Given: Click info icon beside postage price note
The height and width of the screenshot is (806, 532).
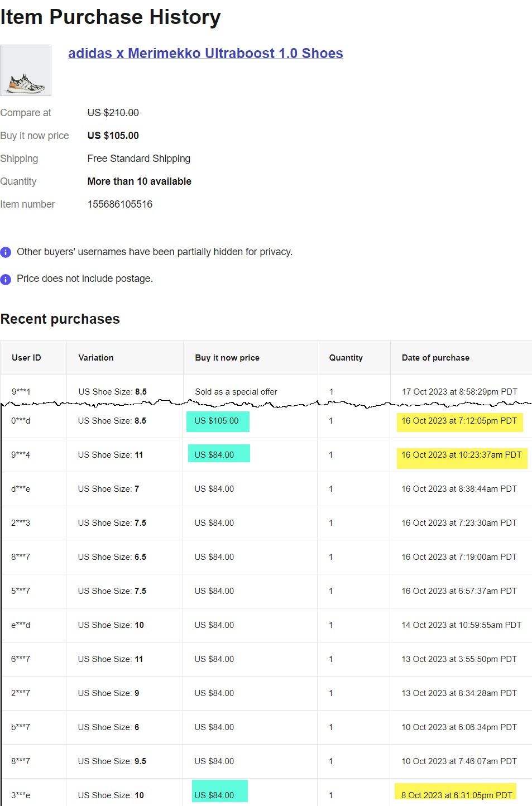Looking at the screenshot, I should (x=6, y=279).
